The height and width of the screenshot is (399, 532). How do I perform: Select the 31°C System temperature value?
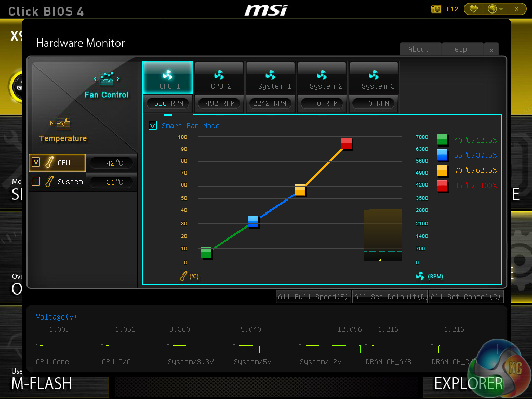pyautogui.click(x=111, y=182)
